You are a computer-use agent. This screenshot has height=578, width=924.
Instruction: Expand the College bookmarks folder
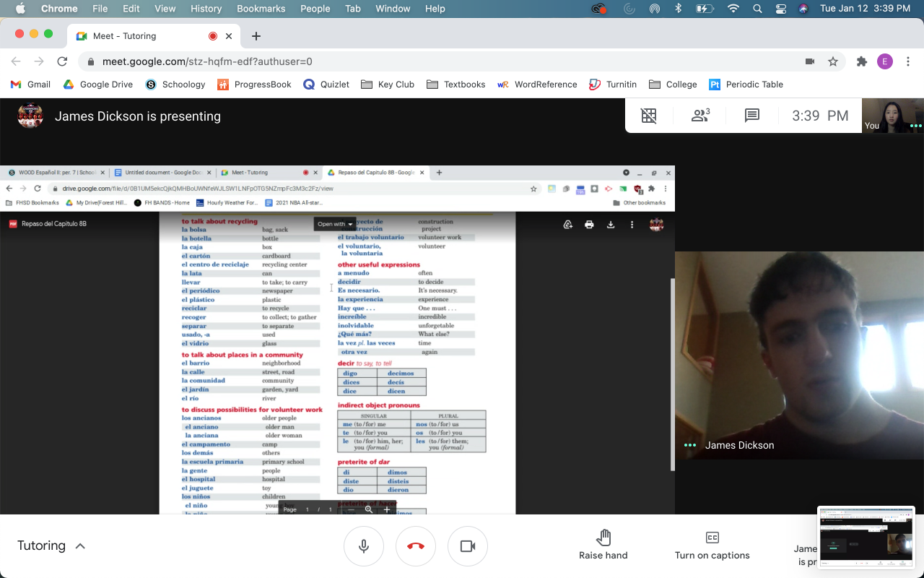point(673,85)
